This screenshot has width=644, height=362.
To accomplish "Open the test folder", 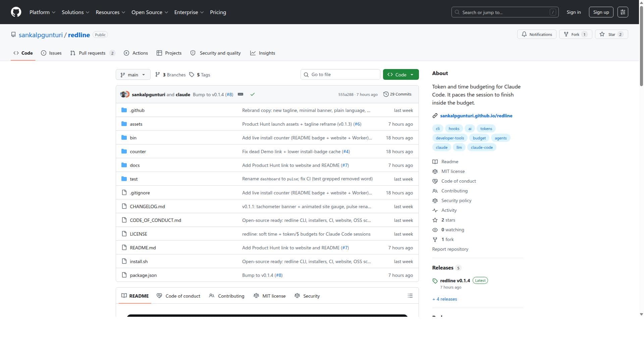I will click(133, 179).
